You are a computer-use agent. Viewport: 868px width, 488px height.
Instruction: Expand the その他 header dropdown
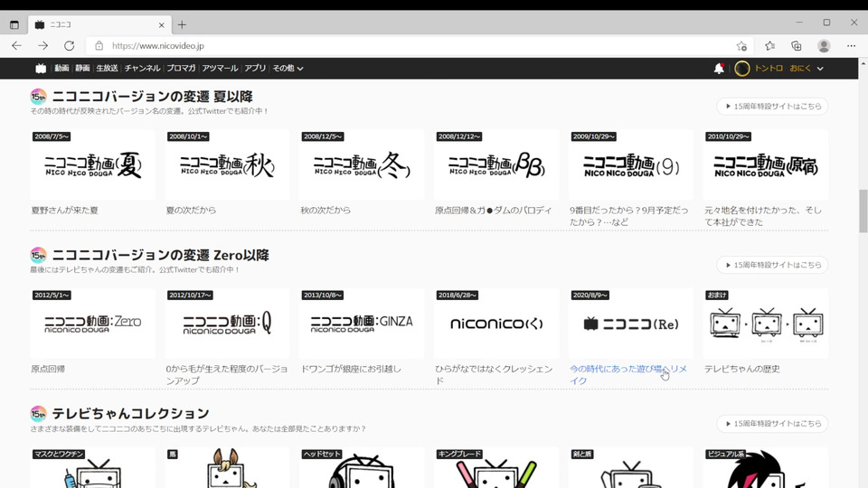pyautogui.click(x=288, y=68)
